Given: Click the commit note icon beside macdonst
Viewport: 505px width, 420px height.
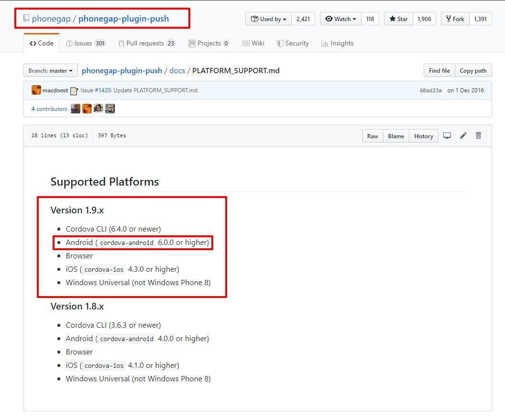Looking at the screenshot, I should tap(74, 91).
